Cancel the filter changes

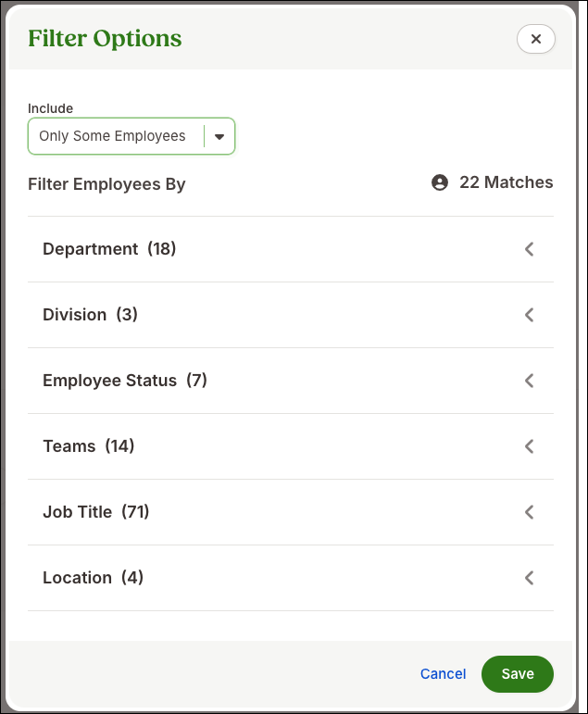click(x=443, y=674)
